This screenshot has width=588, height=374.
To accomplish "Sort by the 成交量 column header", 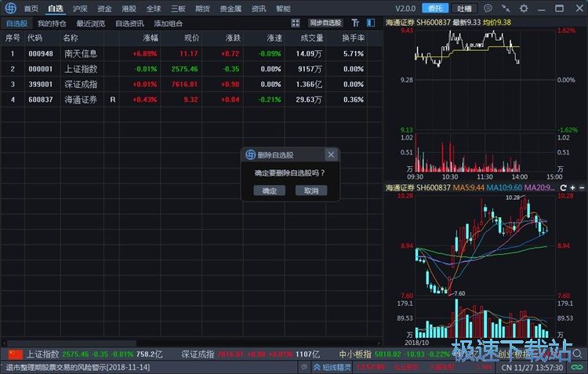I will coord(311,38).
